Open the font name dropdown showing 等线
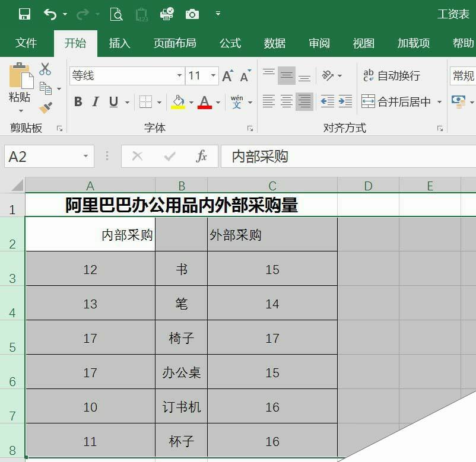 [179, 75]
